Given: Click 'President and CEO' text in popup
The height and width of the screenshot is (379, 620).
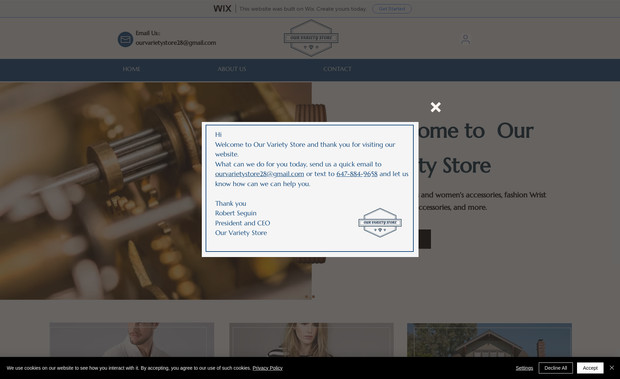Looking at the screenshot, I should [x=242, y=223].
